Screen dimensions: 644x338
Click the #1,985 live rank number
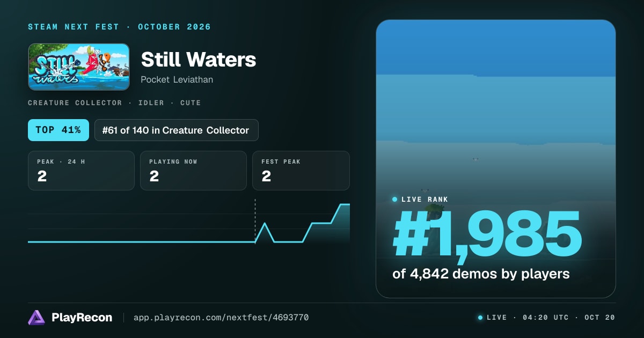pyautogui.click(x=487, y=234)
